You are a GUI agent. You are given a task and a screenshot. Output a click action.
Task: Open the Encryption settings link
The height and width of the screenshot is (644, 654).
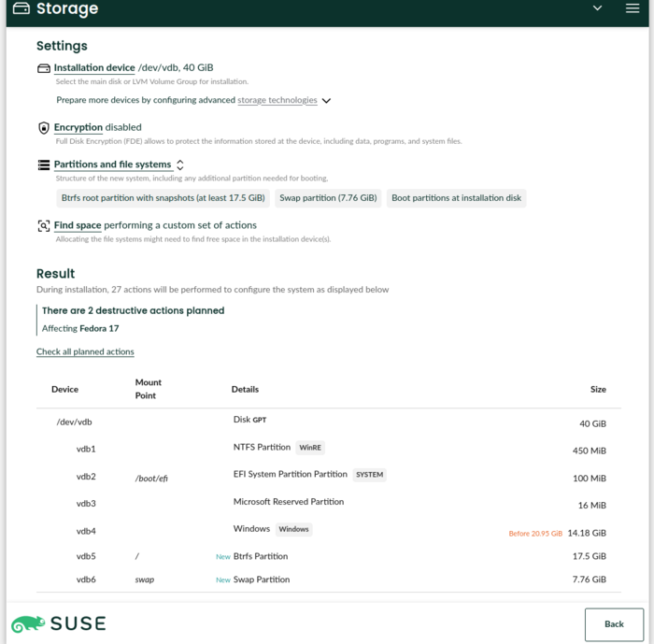[78, 127]
